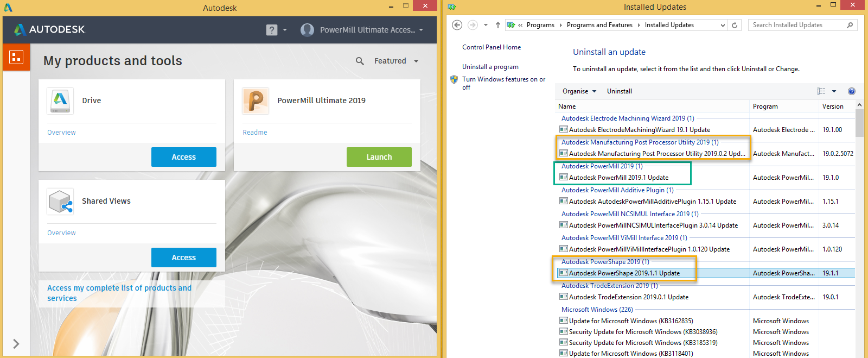Open Control Panel Home link

(492, 47)
